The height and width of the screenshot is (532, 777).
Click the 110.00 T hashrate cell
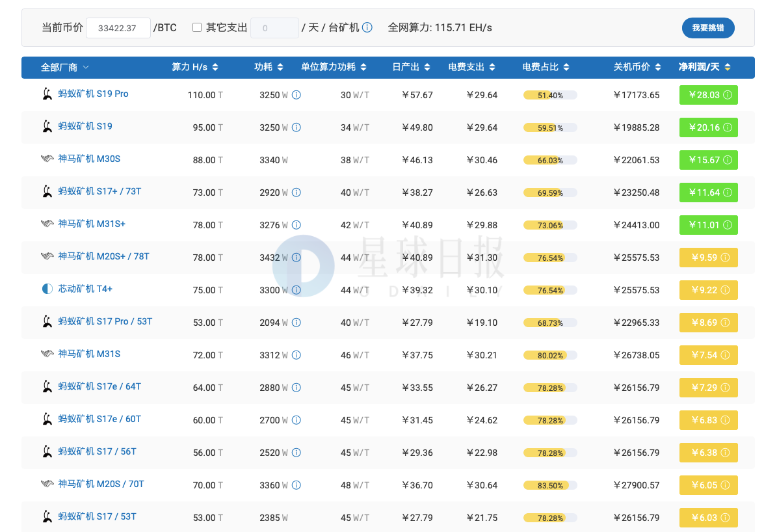pos(205,95)
